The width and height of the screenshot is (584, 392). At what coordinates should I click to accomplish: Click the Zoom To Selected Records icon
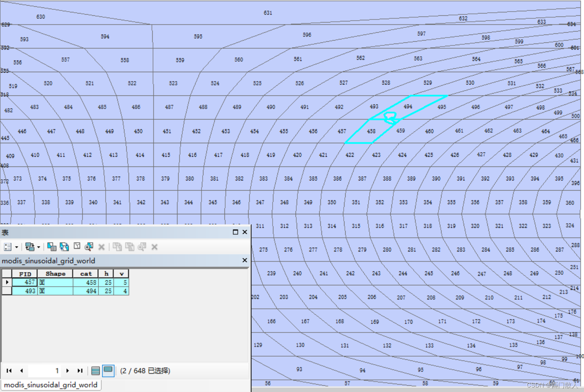pos(88,247)
